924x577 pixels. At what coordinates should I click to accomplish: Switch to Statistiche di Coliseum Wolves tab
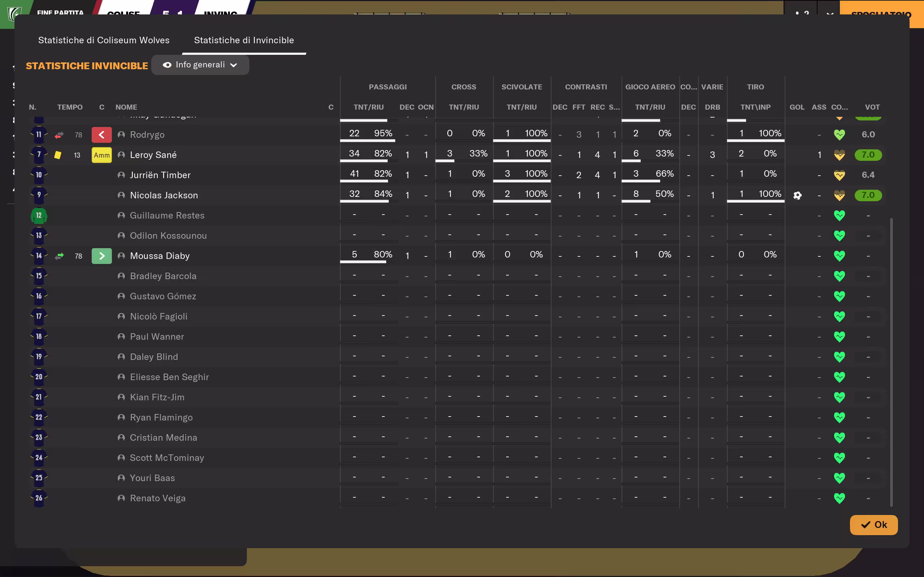tap(104, 40)
